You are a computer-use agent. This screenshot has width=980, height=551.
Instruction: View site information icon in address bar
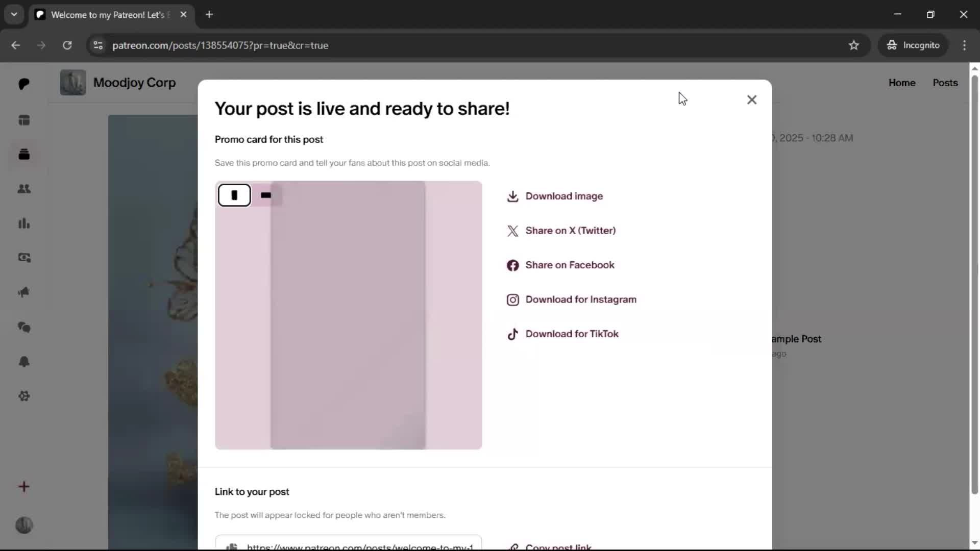pos(98,45)
